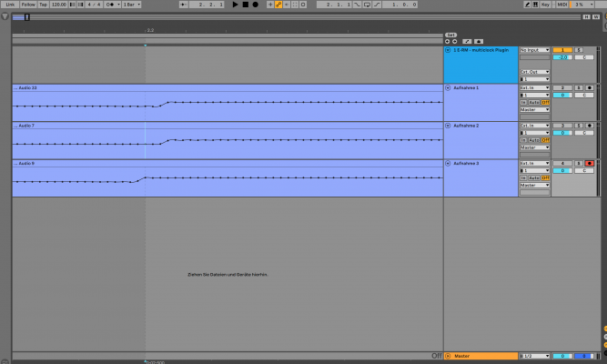Click the H optimize height button

click(586, 17)
